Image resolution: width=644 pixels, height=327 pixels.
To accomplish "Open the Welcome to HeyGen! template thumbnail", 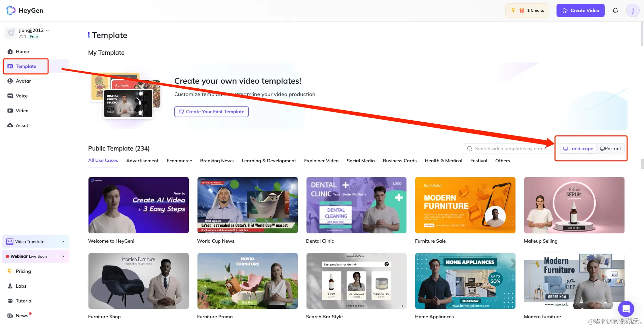I will pos(139,205).
